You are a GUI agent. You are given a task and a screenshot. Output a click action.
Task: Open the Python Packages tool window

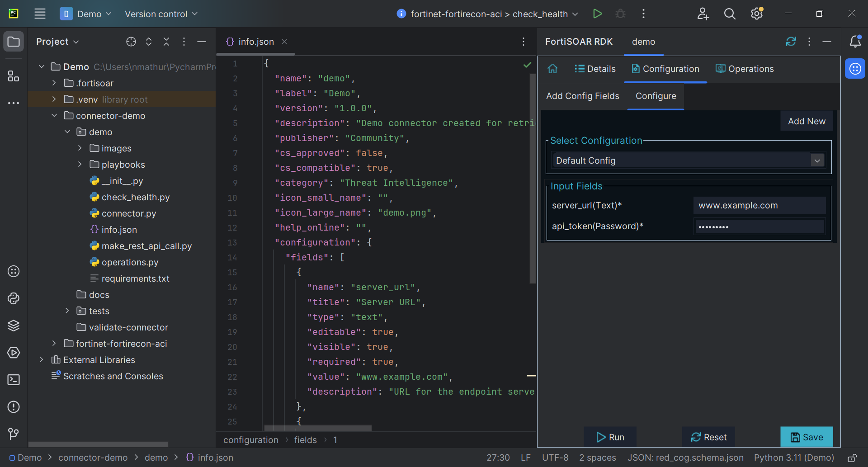(14, 325)
